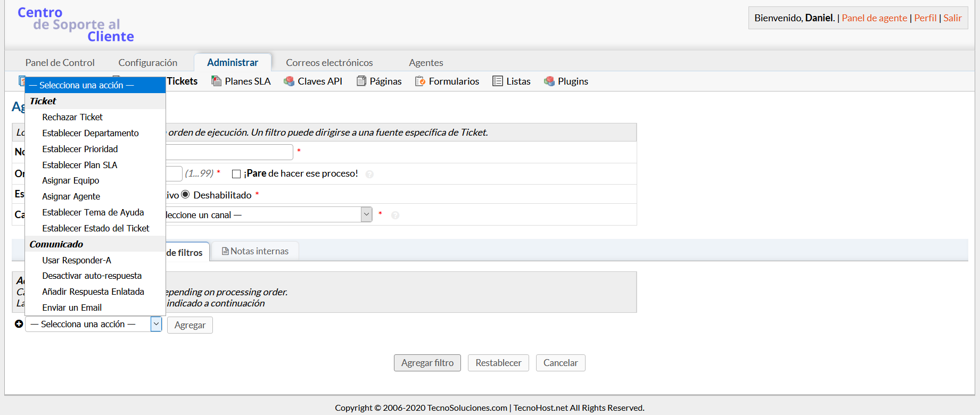Select the Deshabilitado radio button
The image size is (980, 415).
point(185,195)
